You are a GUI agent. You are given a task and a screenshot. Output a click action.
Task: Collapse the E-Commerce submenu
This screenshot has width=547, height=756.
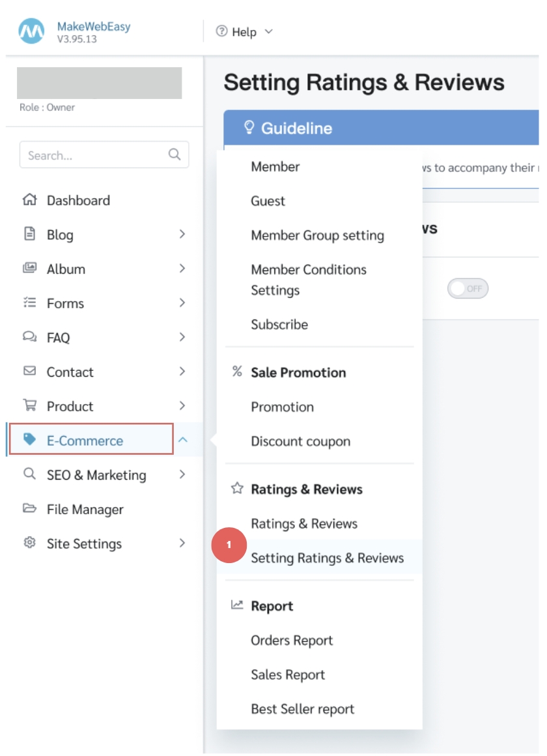tap(184, 440)
